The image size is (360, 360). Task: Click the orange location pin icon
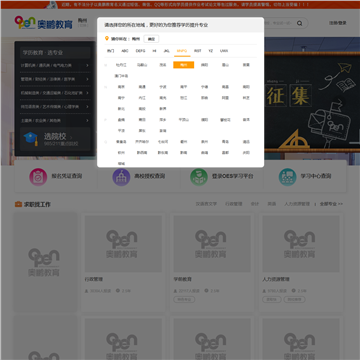click(107, 39)
